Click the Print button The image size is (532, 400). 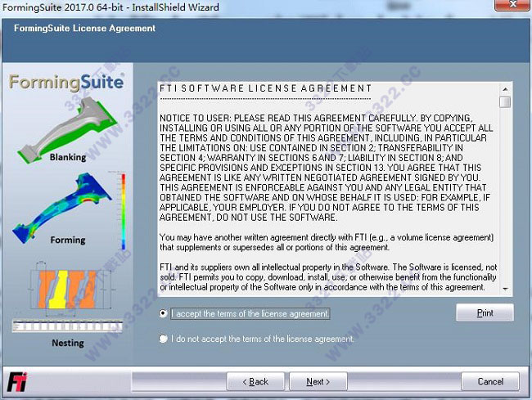tap(485, 312)
